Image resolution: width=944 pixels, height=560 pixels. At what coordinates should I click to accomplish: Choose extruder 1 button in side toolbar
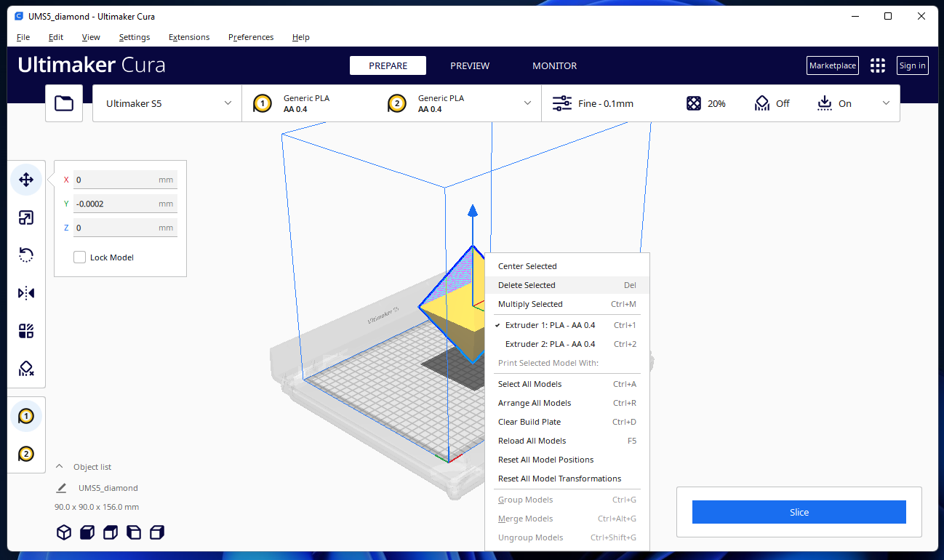click(x=26, y=416)
